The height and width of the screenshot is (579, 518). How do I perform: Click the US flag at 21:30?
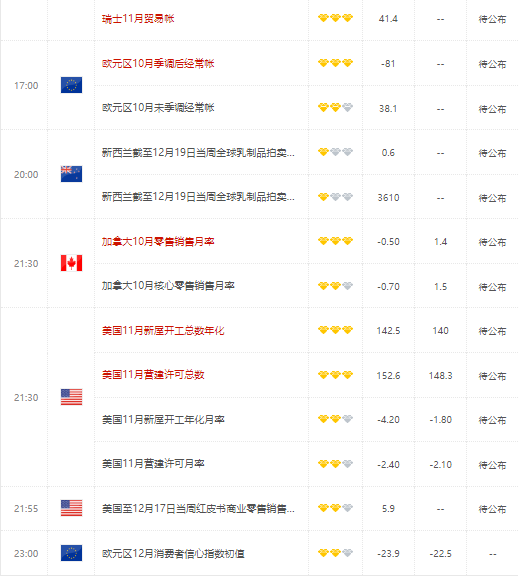71,397
